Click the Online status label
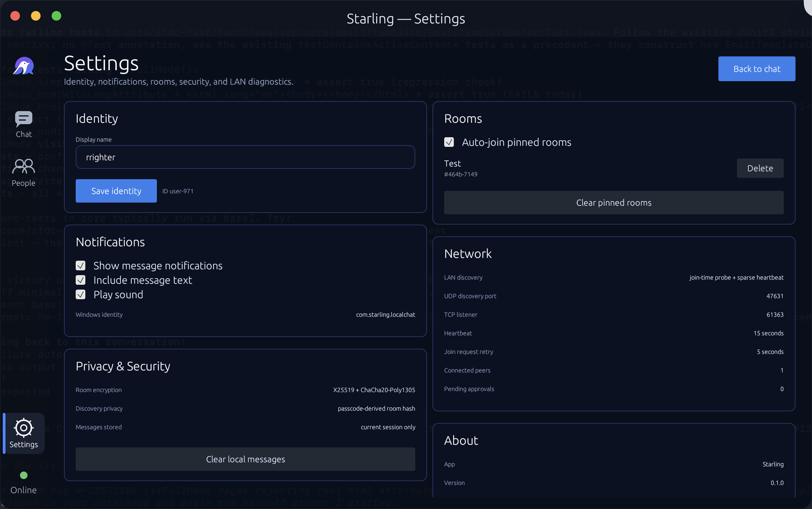This screenshot has height=509, width=812. [x=23, y=490]
